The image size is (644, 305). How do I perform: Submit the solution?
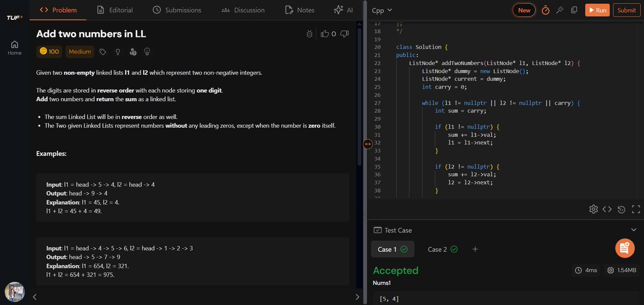[x=627, y=10]
